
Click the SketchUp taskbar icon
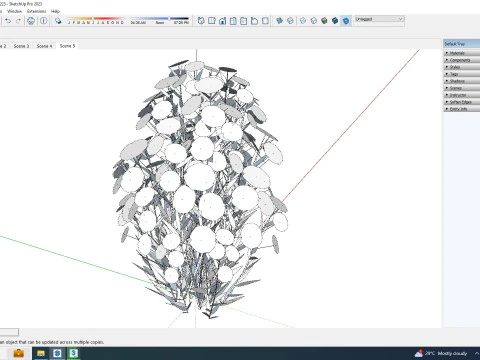73,353
